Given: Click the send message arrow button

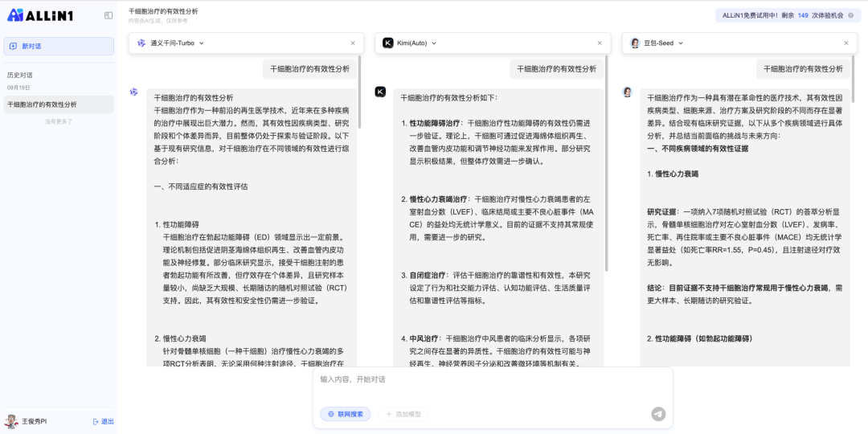Looking at the screenshot, I should pos(658,414).
